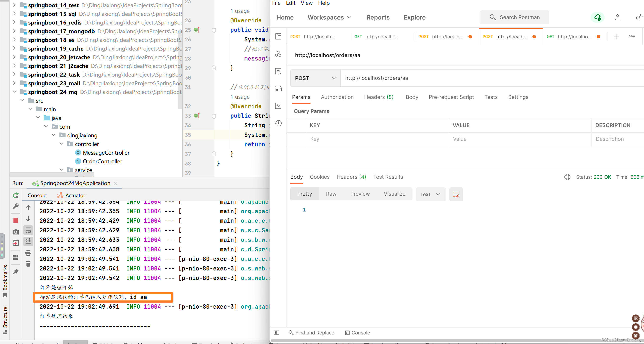Click the rerun application icon in Run panel

16,195
